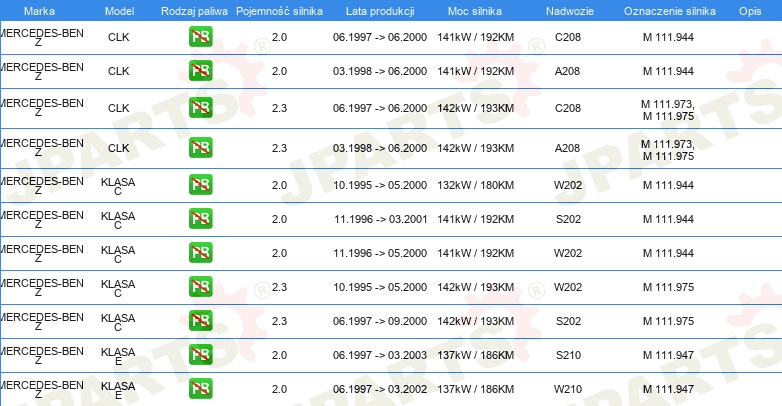Image resolution: width=782 pixels, height=406 pixels.
Task: Click the date range 06.1997 -> 09.2000
Action: pos(380,321)
